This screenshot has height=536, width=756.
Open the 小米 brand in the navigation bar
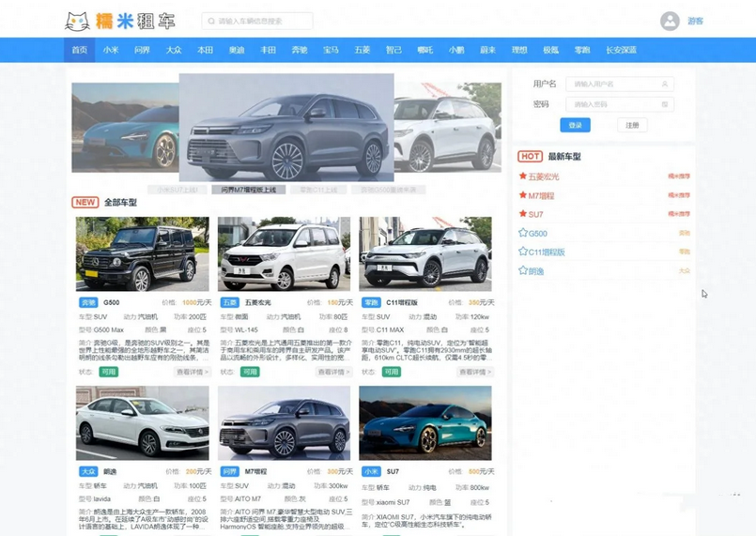[111, 50]
